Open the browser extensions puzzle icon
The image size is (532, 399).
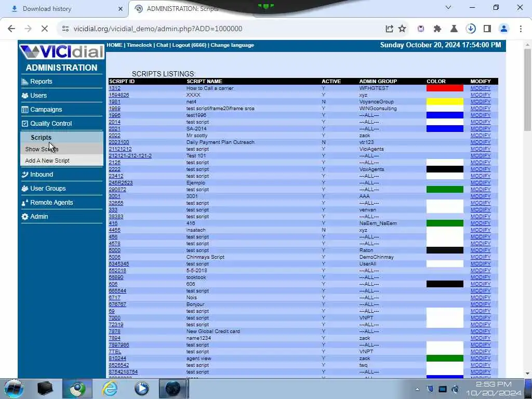pyautogui.click(x=437, y=29)
